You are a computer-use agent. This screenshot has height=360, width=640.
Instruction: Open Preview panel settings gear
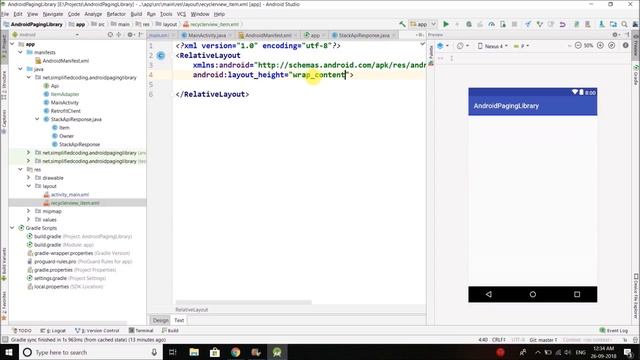[x=615, y=35]
